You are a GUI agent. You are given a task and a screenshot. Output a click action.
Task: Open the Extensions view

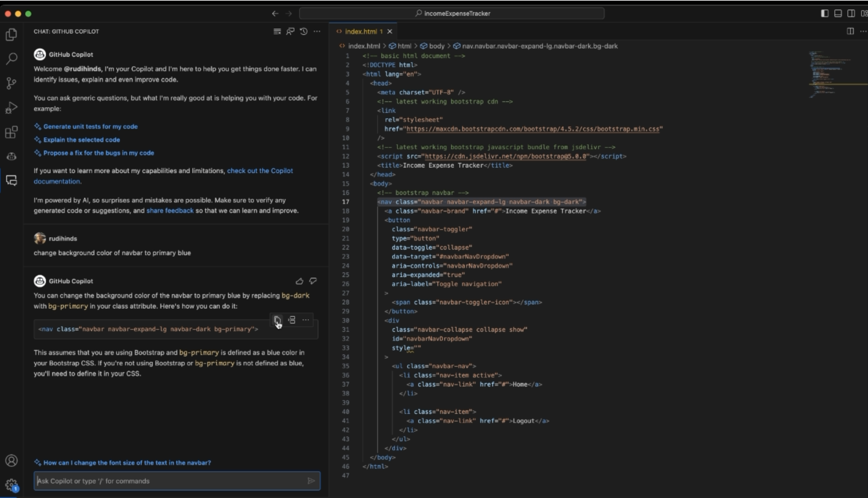(11, 132)
